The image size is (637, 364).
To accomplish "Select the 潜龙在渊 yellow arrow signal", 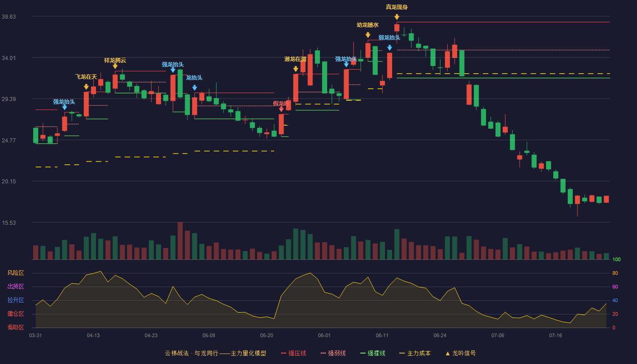I will (x=296, y=69).
